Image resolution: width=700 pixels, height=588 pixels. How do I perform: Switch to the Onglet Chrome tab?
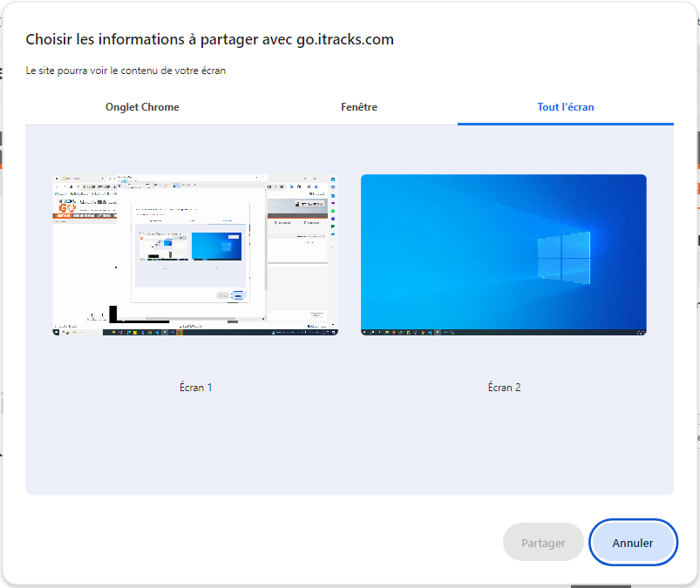click(142, 107)
